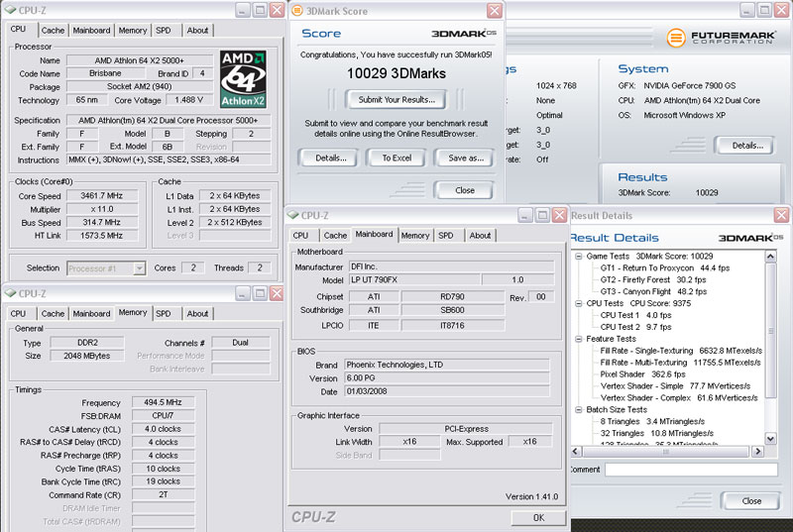Viewport: 793px width, 532px height.
Task: Open SPD tab in the Memory CPU-Z window
Action: point(164,314)
